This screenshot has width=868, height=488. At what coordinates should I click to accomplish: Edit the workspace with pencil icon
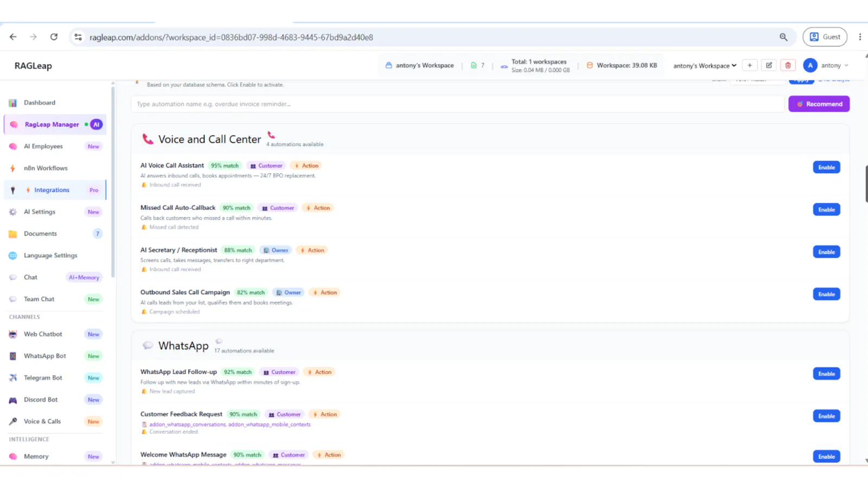pos(769,65)
